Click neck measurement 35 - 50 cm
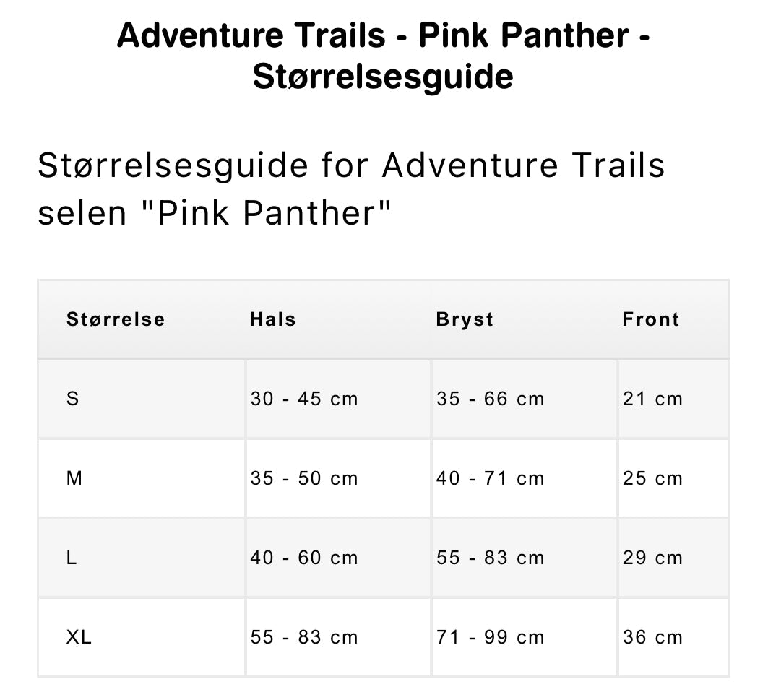768x700 pixels. coord(304,478)
